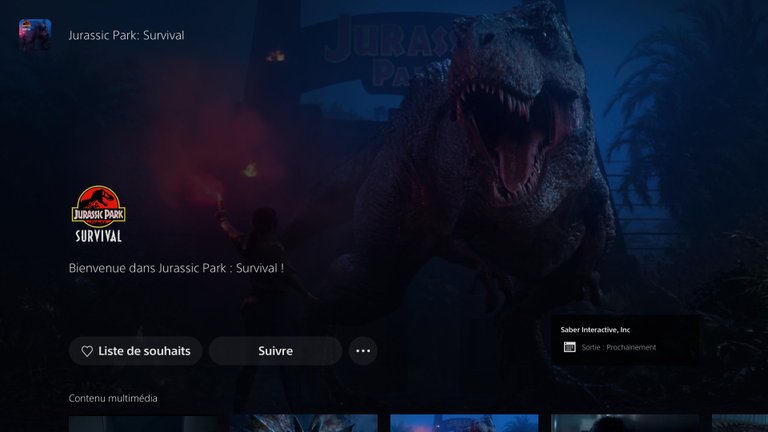Select the Jurassic Park Survival logo

98,214
